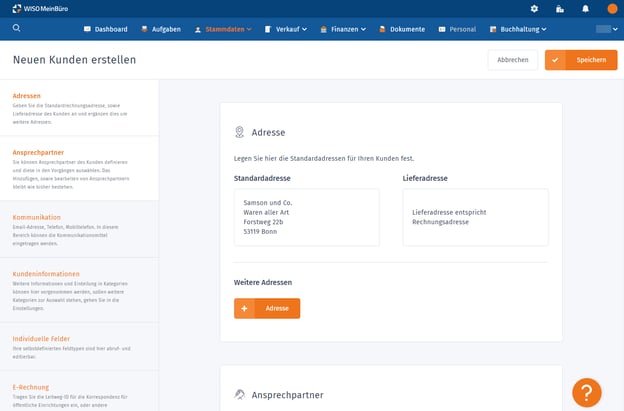
Task: Open the Buchhaltung dropdown menu
Action: [x=518, y=30]
